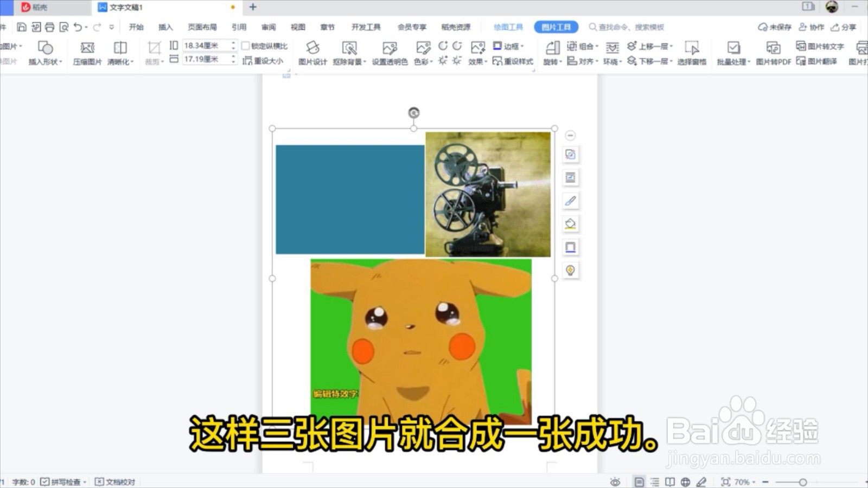Click the rotate handle above the selected picture

(x=414, y=113)
